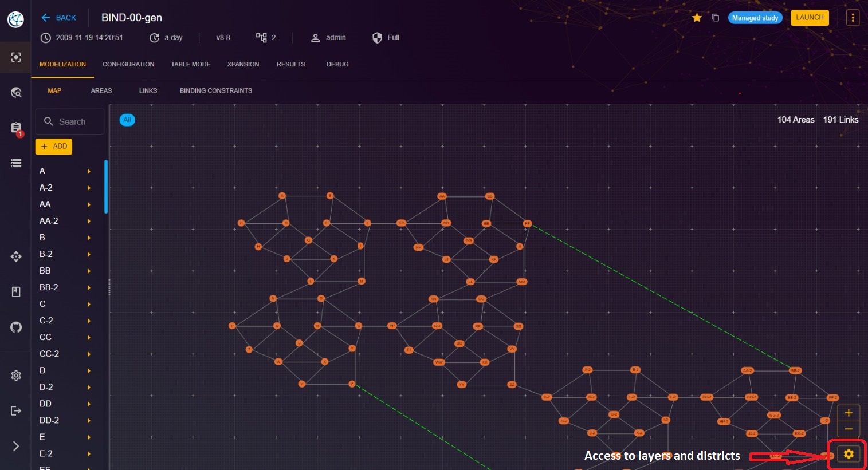Click the area list scrollbar
The width and height of the screenshot is (868, 470).
tap(106, 187)
